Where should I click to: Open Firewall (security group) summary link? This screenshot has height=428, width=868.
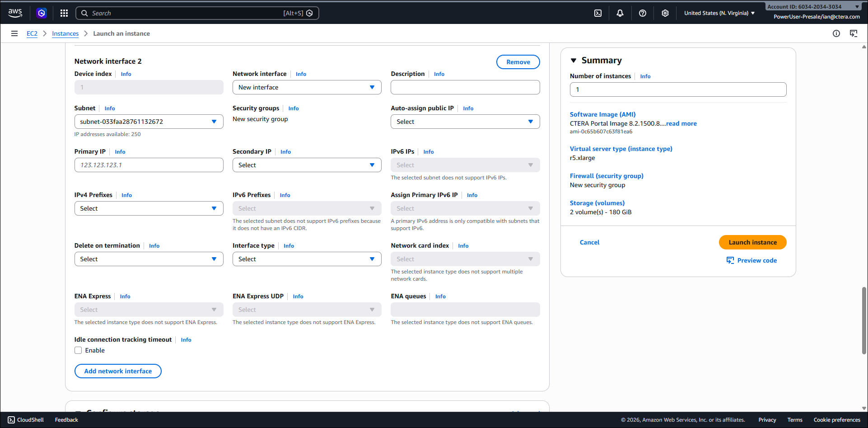[607, 176]
